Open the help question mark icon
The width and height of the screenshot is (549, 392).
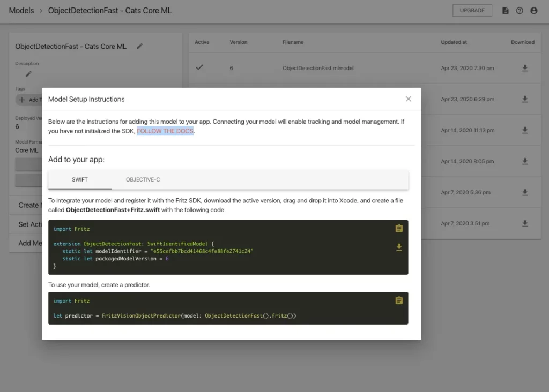pos(520,11)
